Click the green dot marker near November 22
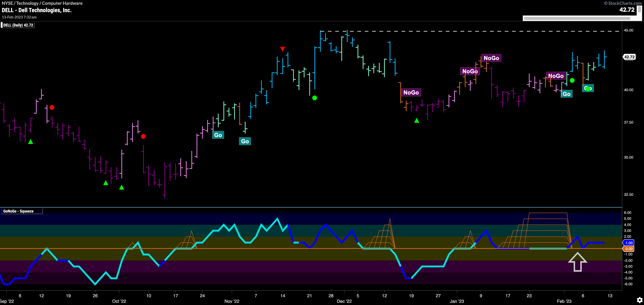 click(x=315, y=98)
